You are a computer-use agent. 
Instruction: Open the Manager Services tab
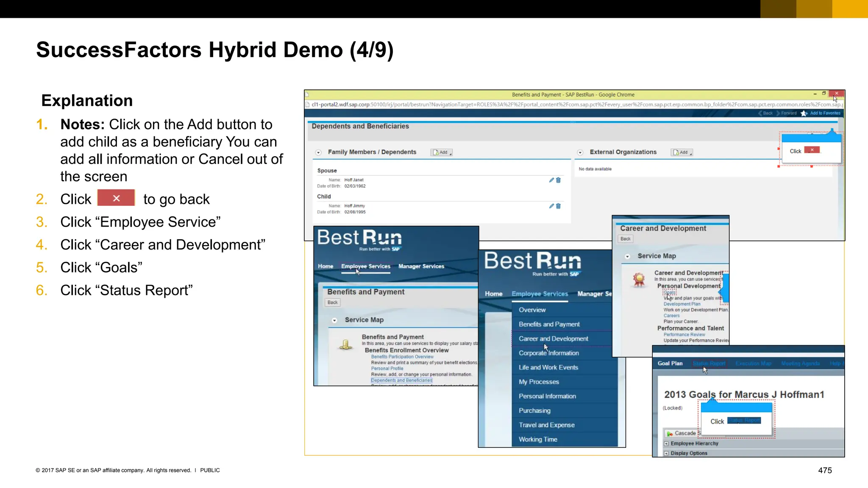421,266
